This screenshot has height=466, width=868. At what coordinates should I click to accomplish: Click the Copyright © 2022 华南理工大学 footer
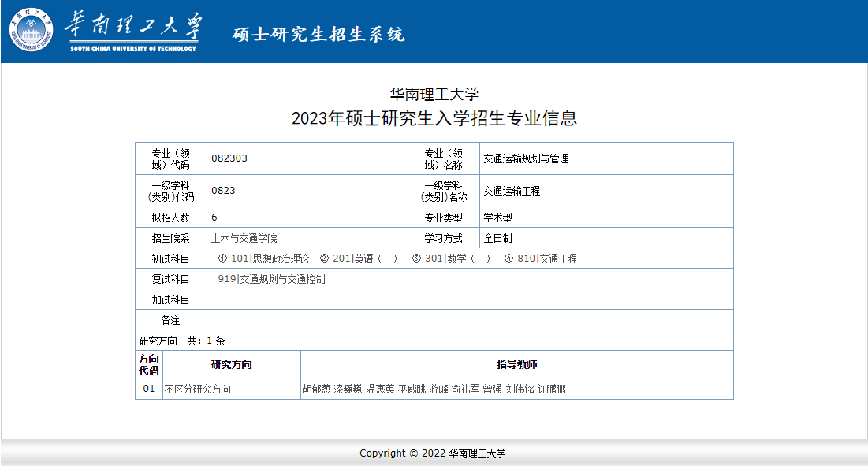[x=432, y=453]
